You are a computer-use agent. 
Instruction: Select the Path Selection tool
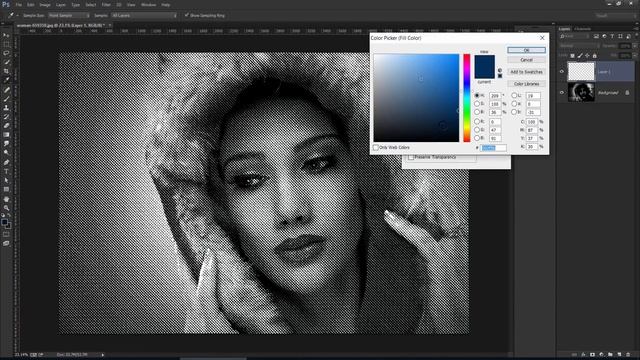click(x=6, y=180)
